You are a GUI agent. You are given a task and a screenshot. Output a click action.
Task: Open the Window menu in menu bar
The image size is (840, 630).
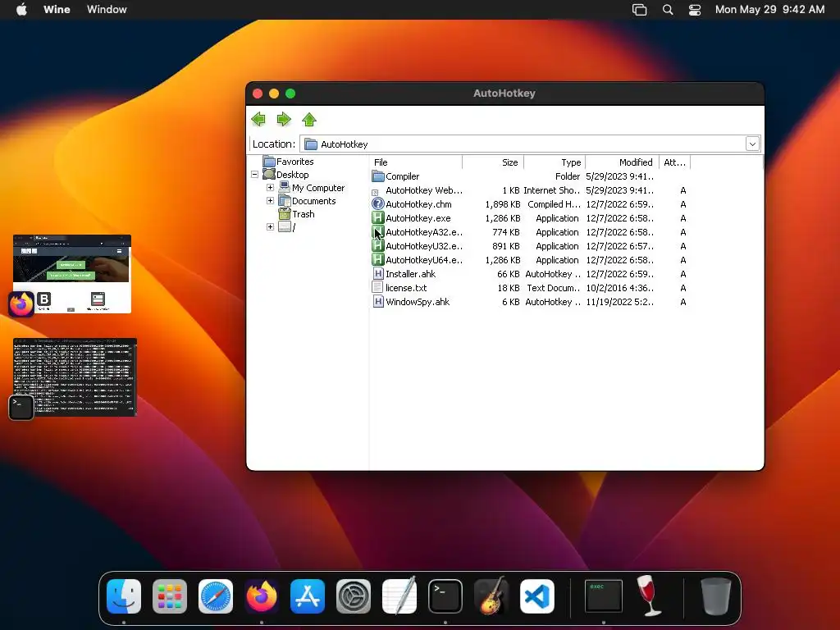coord(107,10)
